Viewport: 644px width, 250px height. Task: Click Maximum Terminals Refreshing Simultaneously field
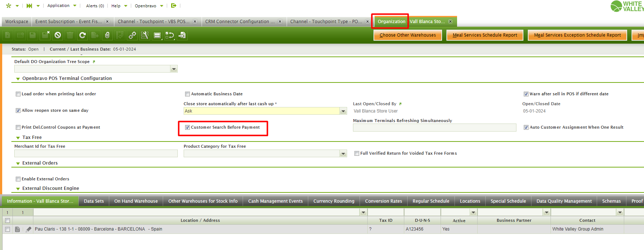click(434, 128)
